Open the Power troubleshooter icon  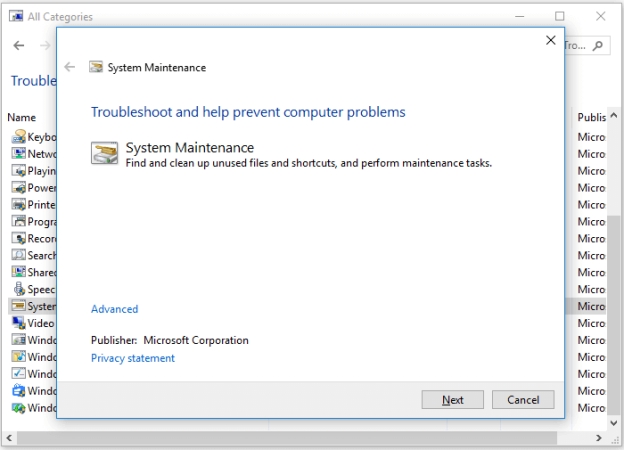[x=18, y=187]
